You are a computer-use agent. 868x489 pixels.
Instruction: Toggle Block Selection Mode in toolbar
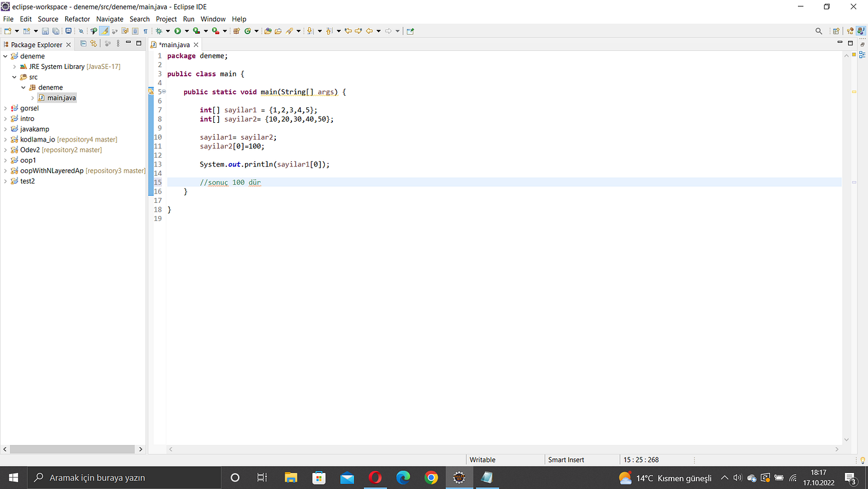[x=135, y=31]
